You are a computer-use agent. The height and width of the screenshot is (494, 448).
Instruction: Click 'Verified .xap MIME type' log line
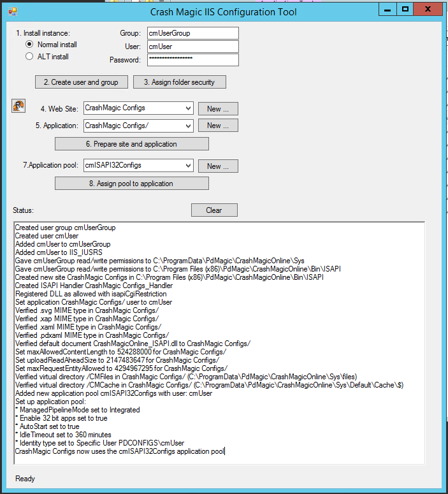point(87,319)
